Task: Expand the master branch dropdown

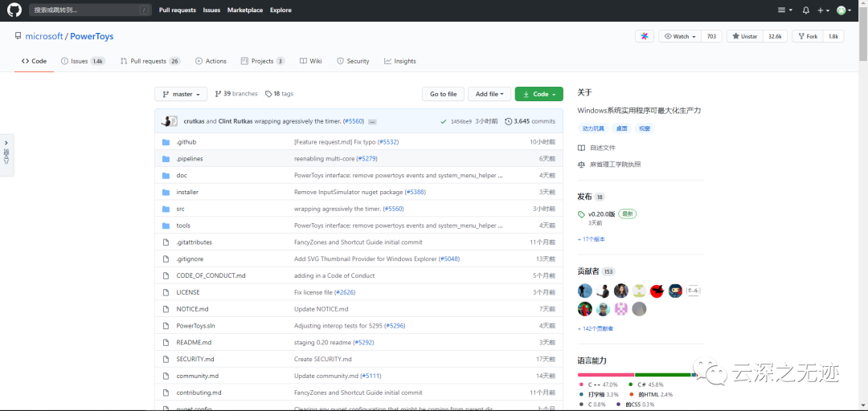Action: point(181,94)
